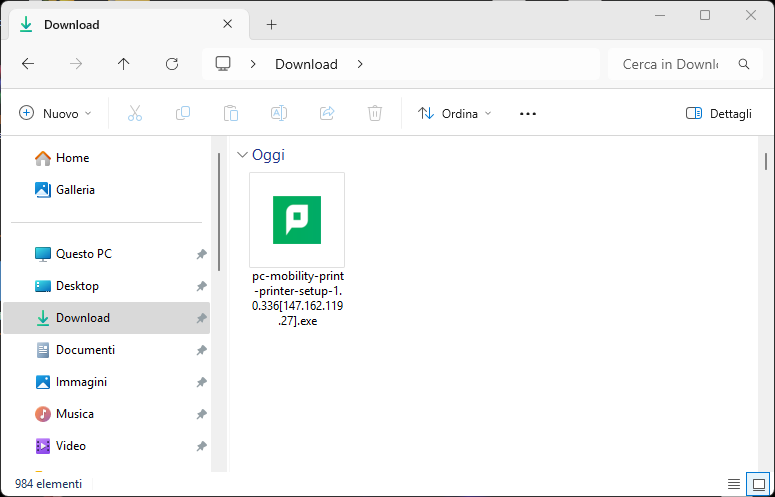Click the Rename icon in toolbar
The image size is (775, 497).
tap(279, 114)
